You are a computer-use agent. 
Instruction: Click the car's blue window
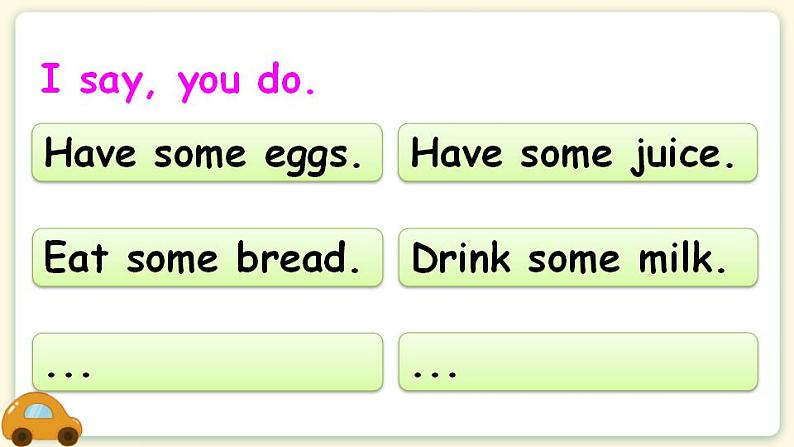click(x=38, y=411)
